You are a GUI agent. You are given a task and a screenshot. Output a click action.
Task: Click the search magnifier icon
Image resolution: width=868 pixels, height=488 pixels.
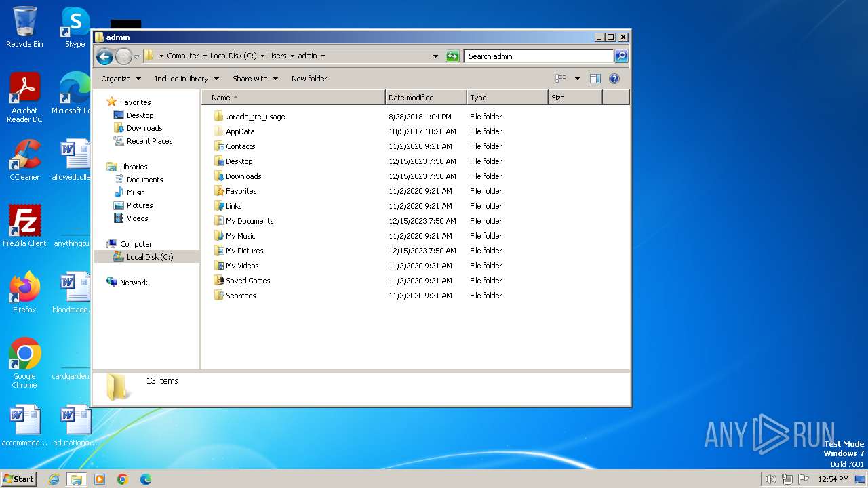tap(621, 56)
